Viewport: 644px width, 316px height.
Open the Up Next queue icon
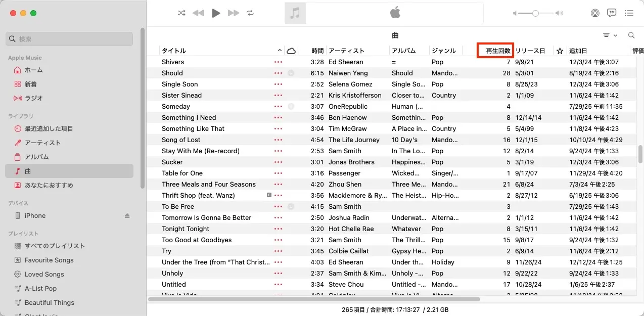(x=629, y=13)
